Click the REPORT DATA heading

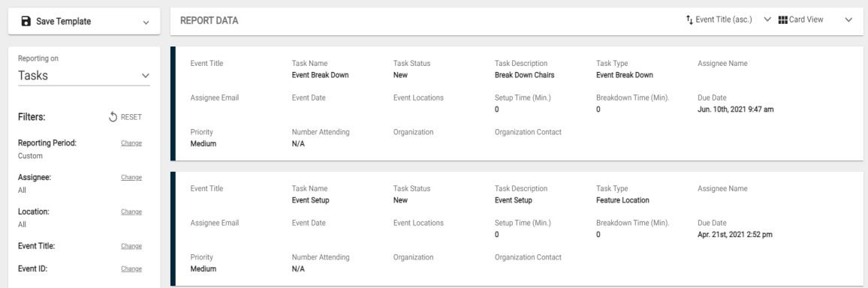(x=209, y=21)
